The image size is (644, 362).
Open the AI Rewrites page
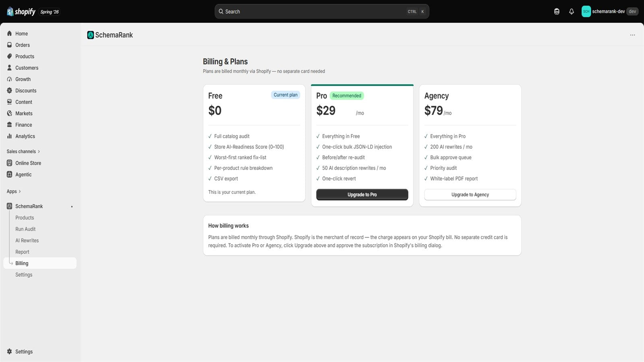click(x=27, y=241)
